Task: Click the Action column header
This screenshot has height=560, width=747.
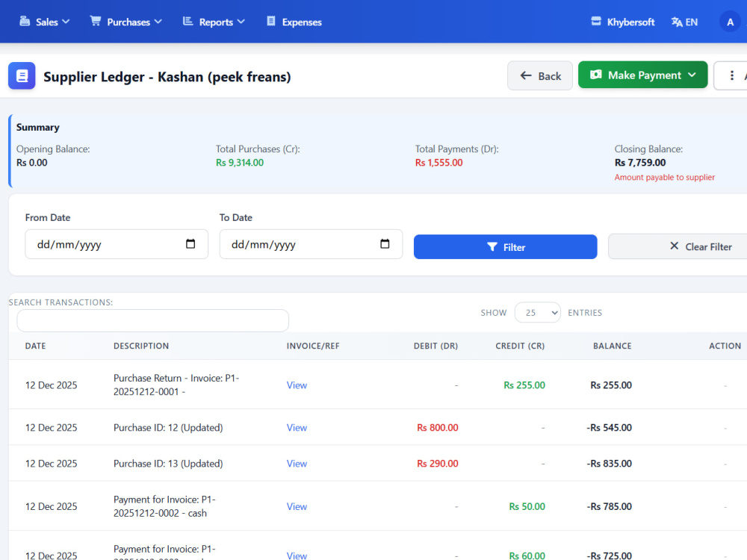Action: (x=725, y=346)
